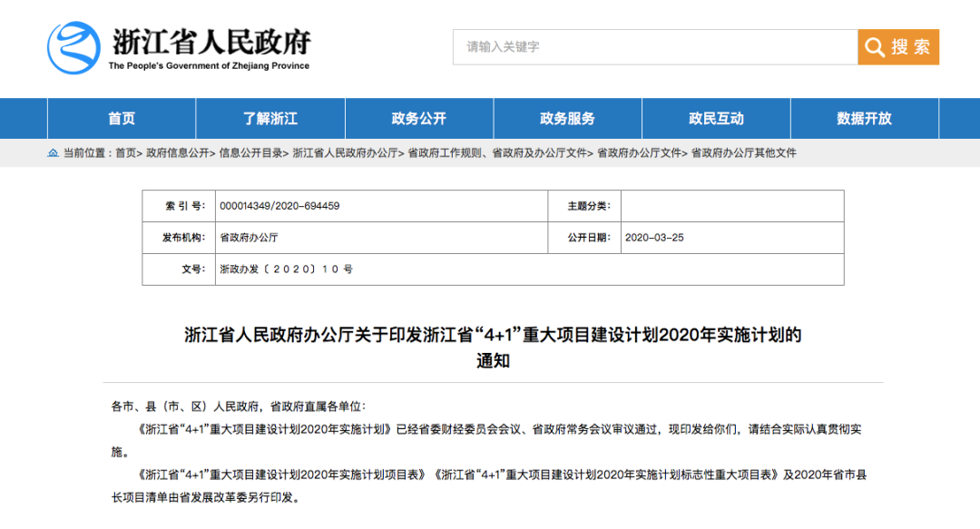Open 省政府工作规则、省政府及办公厅文件 breadcrumb link

[x=497, y=153]
